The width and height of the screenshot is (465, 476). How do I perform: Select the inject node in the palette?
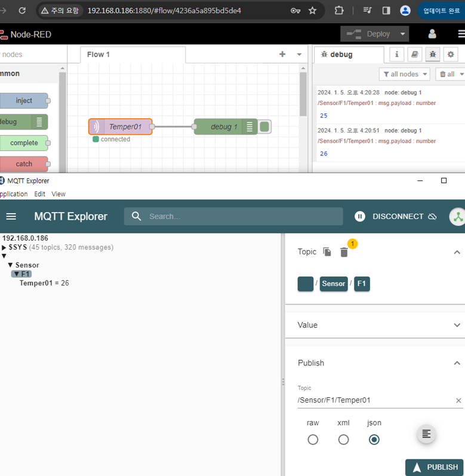[x=24, y=100]
